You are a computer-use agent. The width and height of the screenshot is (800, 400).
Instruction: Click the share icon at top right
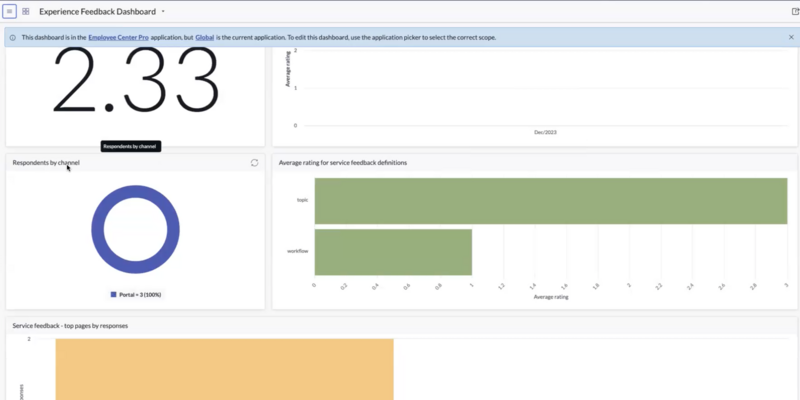[795, 11]
